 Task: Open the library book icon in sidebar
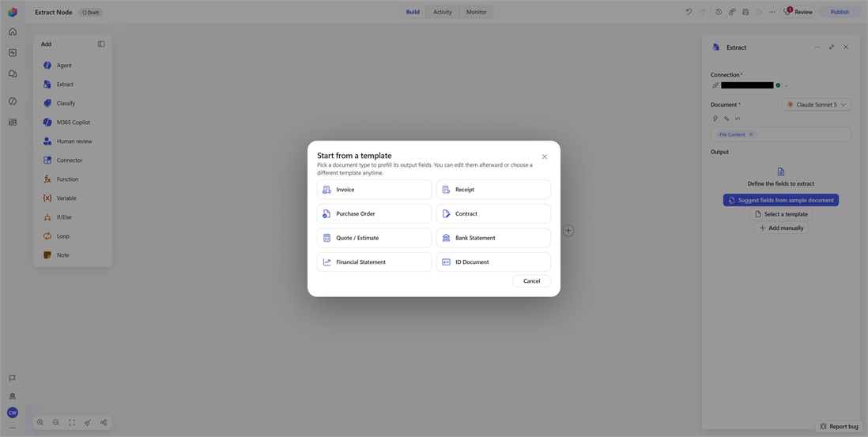coord(13,122)
